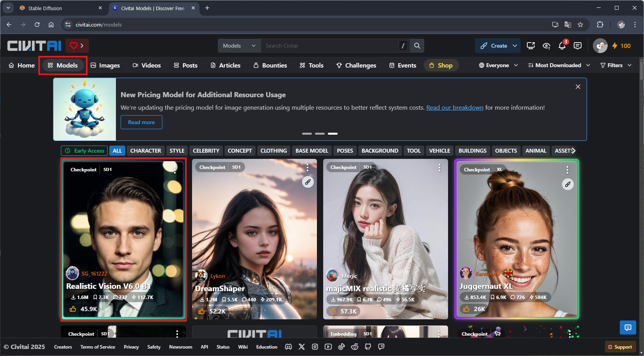644x356 pixels.
Task: Open the Most Downloaded sort dropdown
Action: [559, 65]
